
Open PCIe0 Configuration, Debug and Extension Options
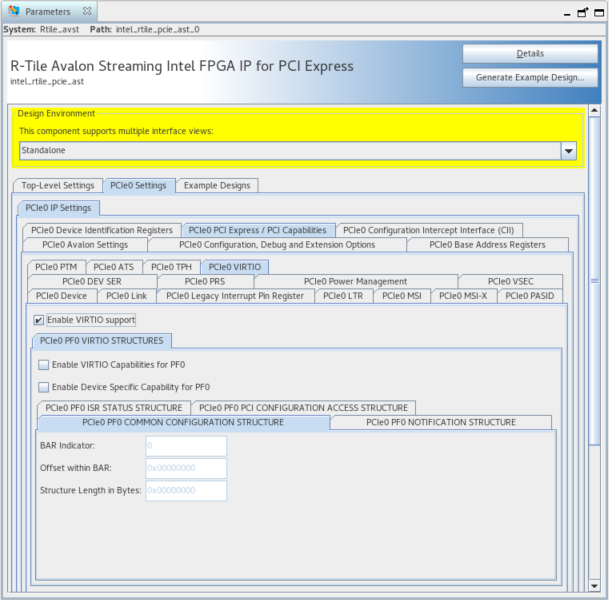(x=277, y=245)
